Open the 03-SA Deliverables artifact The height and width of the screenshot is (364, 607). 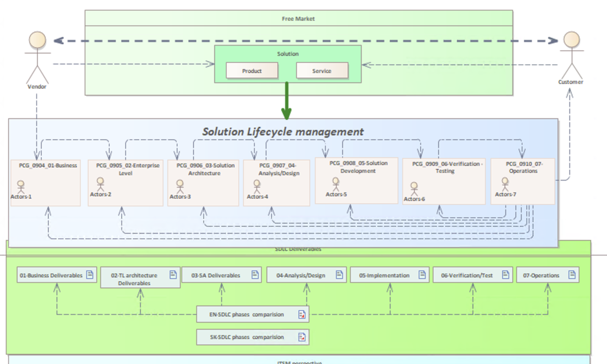pyautogui.click(x=222, y=275)
